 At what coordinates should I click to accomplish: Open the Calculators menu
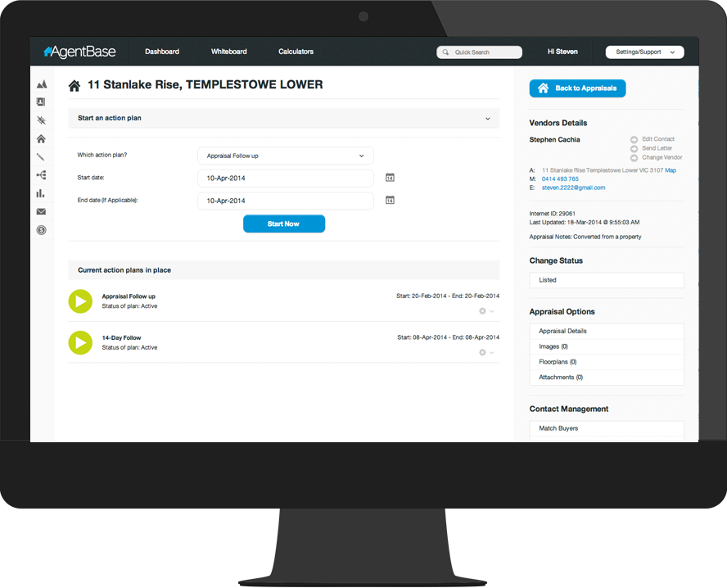(296, 52)
